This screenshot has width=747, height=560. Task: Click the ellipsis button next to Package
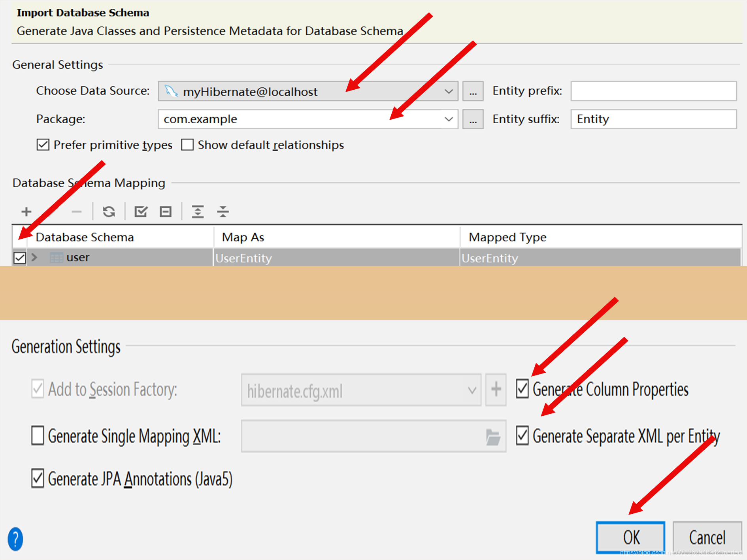coord(473,119)
